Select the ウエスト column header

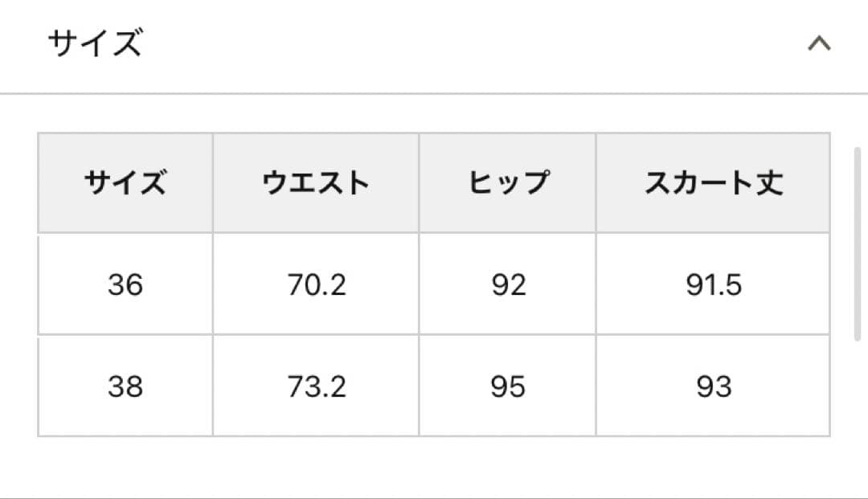point(316,182)
